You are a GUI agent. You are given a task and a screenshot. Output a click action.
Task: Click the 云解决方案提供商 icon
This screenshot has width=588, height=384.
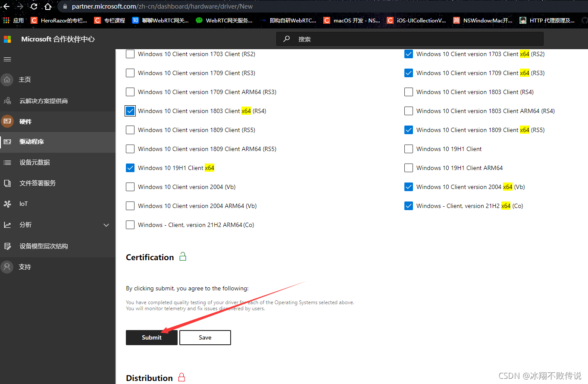pos(7,101)
